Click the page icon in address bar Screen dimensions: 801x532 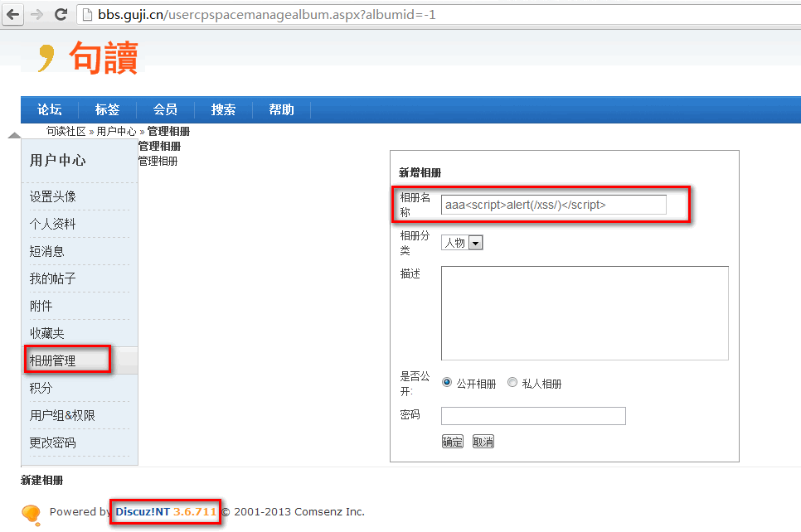(x=87, y=14)
